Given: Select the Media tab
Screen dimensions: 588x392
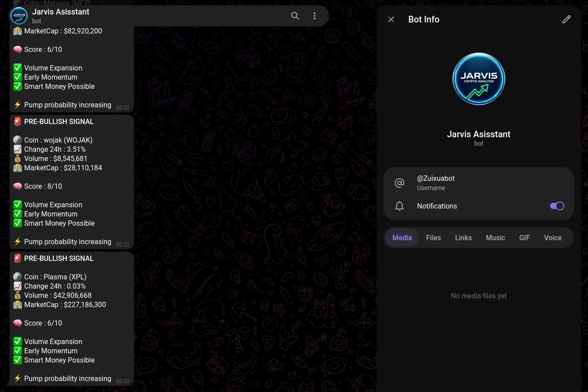Looking at the screenshot, I should [402, 238].
